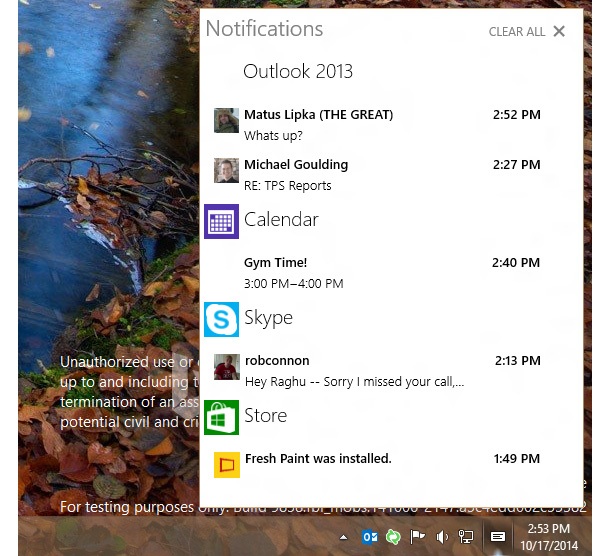
Task: Click the green sync tray icon
Action: point(393,537)
